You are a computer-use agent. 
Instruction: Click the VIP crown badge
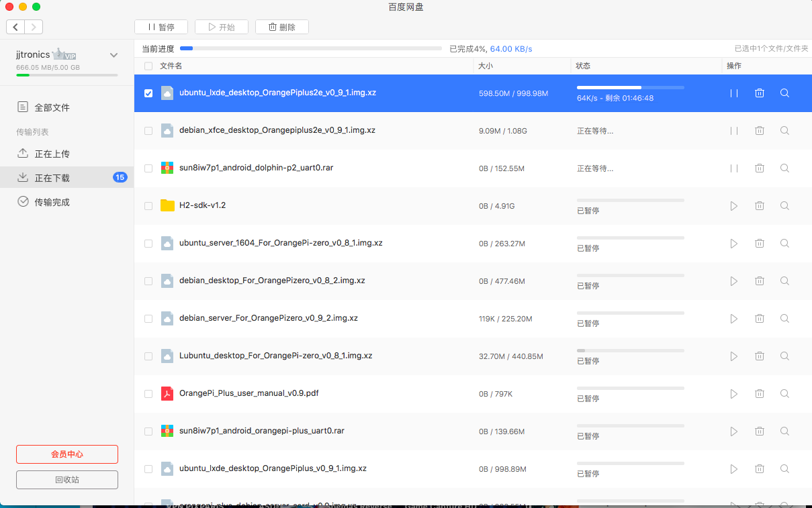[64, 54]
